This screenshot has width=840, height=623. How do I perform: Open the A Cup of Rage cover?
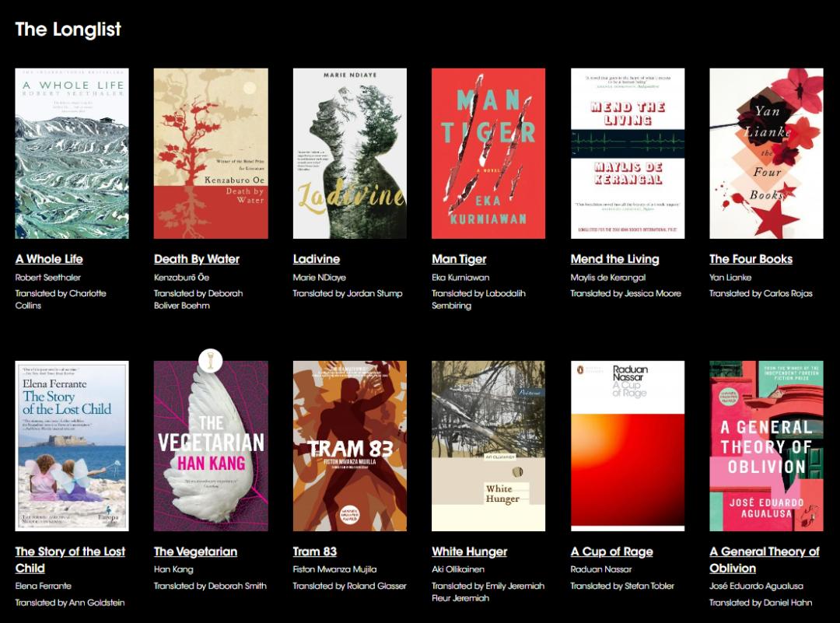pyautogui.click(x=628, y=446)
